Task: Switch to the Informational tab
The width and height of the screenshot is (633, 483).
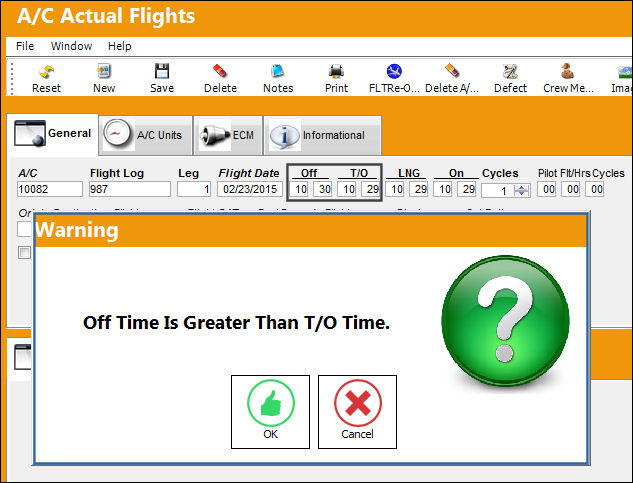Action: [322, 135]
